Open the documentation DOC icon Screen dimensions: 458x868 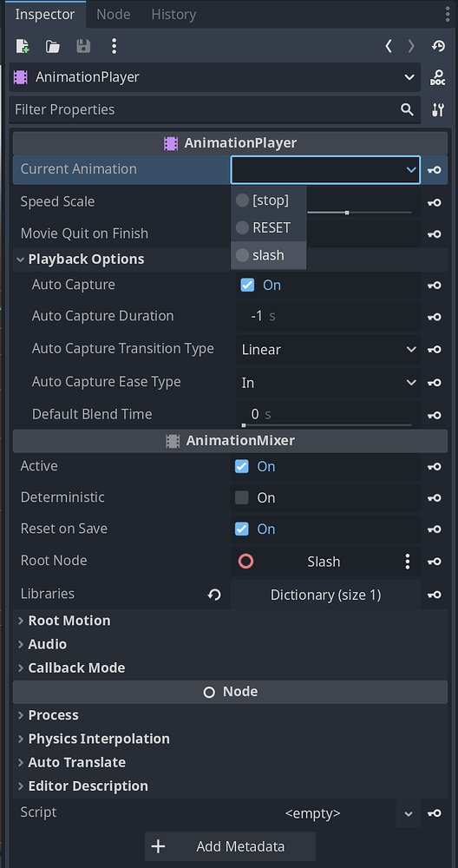point(437,77)
